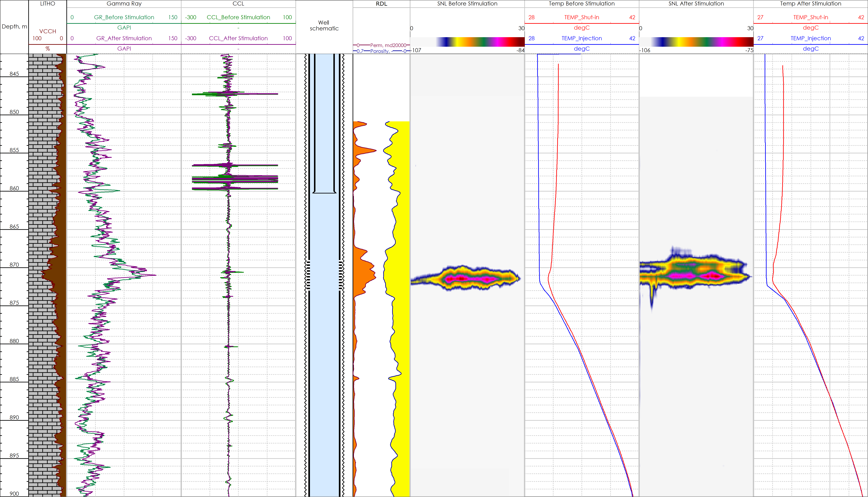The height and width of the screenshot is (497, 868).
Task: Select the VCCH label in LITHO track
Action: (47, 31)
